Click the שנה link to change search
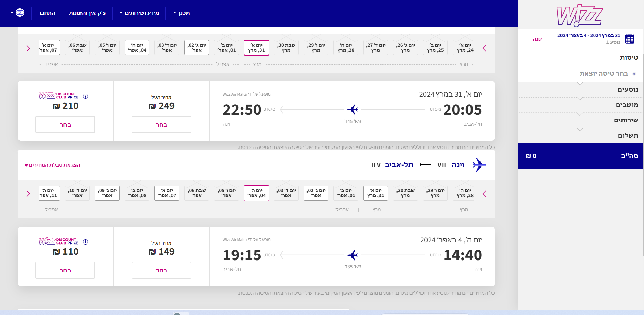The width and height of the screenshot is (644, 315). [x=537, y=39]
